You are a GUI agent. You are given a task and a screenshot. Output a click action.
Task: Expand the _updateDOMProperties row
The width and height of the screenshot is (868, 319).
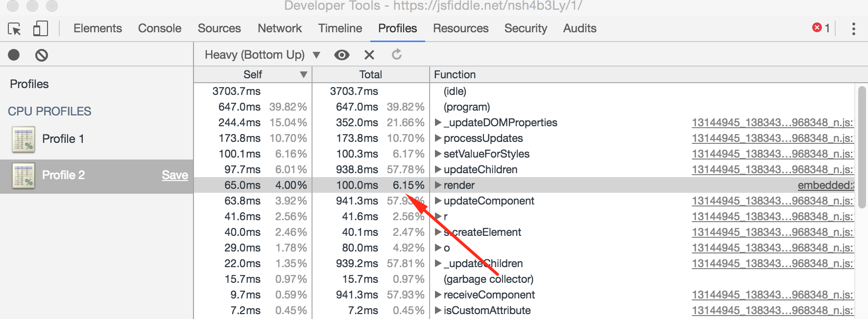pos(438,122)
